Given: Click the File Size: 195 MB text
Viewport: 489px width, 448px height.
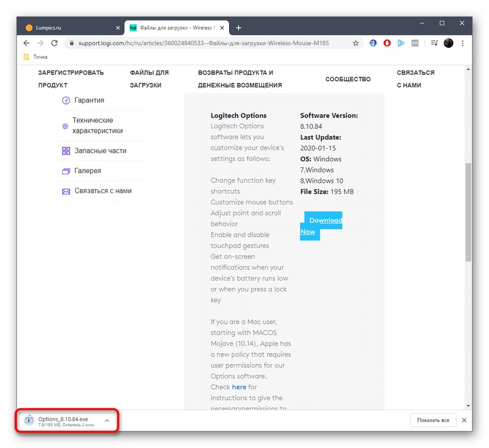Looking at the screenshot, I should [327, 192].
